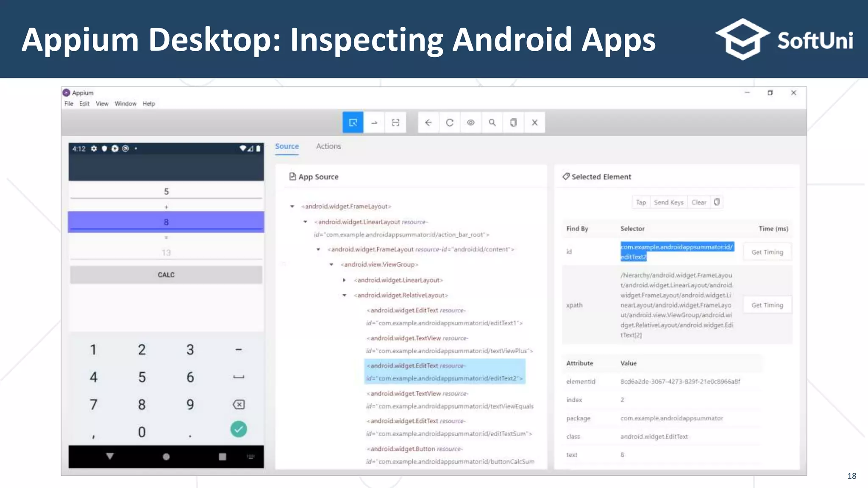Open the Help menu

pos(149,104)
